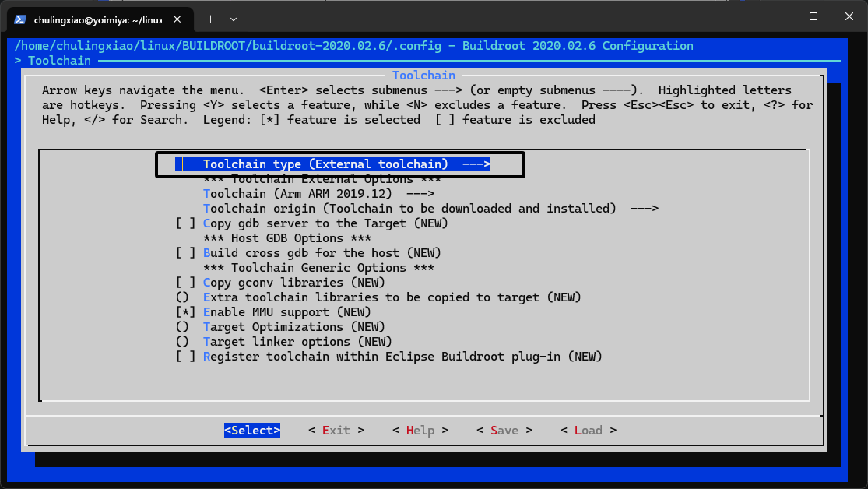Close the terminal window
Image resolution: width=868 pixels, height=489 pixels.
[849, 16]
